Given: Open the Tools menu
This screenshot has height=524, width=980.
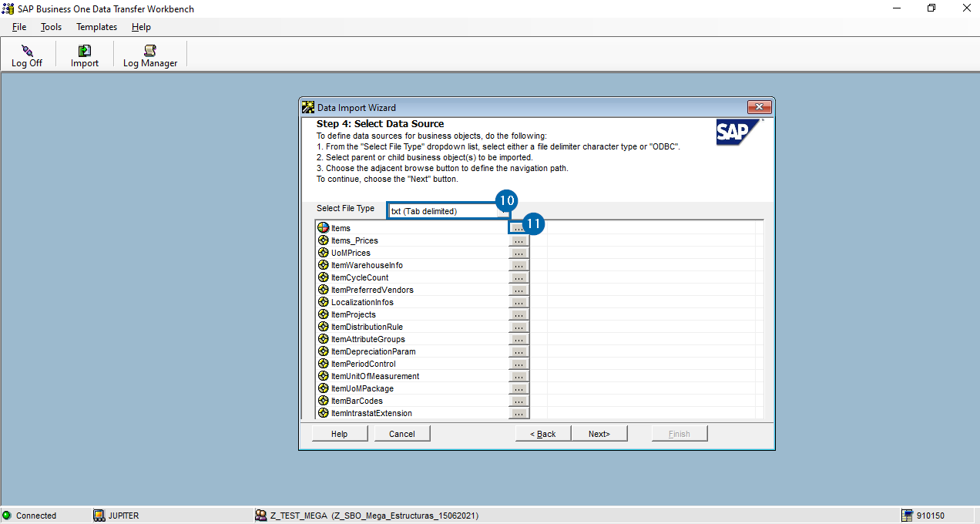Looking at the screenshot, I should click(51, 27).
